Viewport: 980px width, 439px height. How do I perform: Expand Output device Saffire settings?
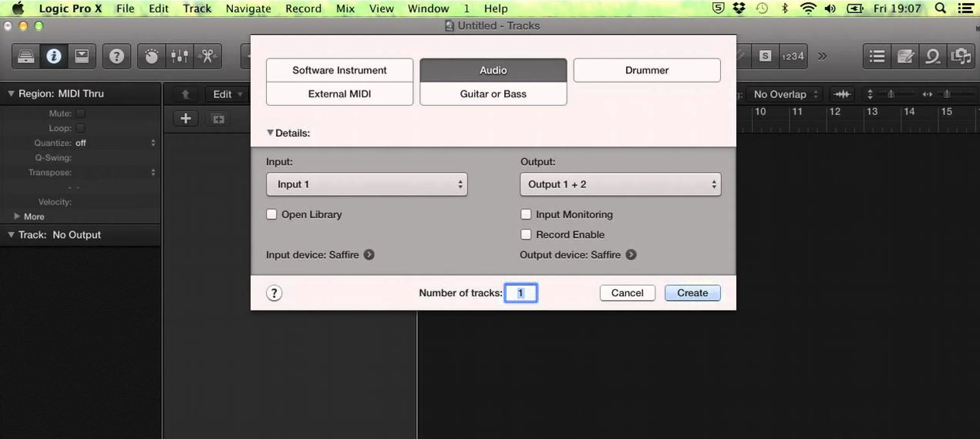tap(632, 255)
